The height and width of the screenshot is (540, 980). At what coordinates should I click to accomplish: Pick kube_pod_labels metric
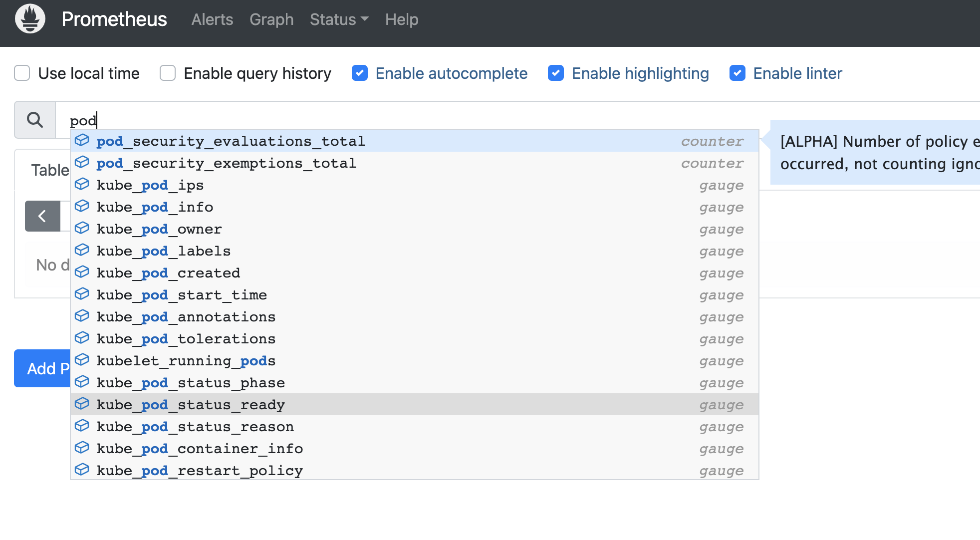click(x=415, y=251)
